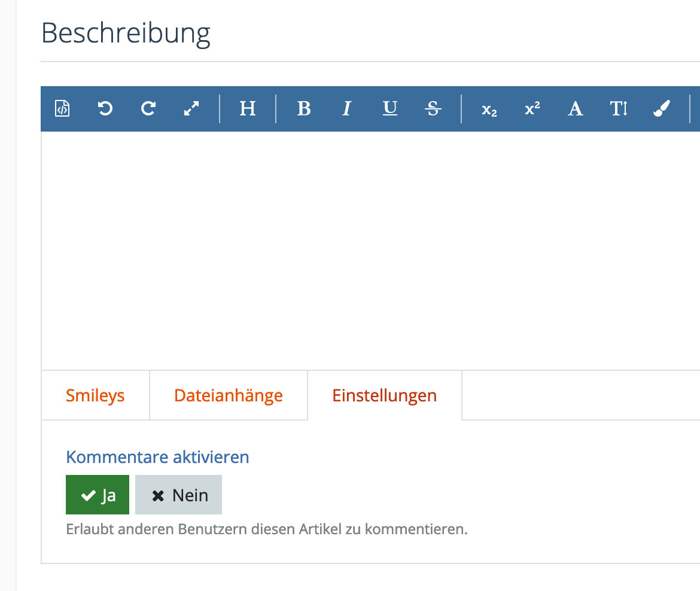The image size is (700, 591).
Task: Toggle underline formatting
Action: click(x=390, y=109)
